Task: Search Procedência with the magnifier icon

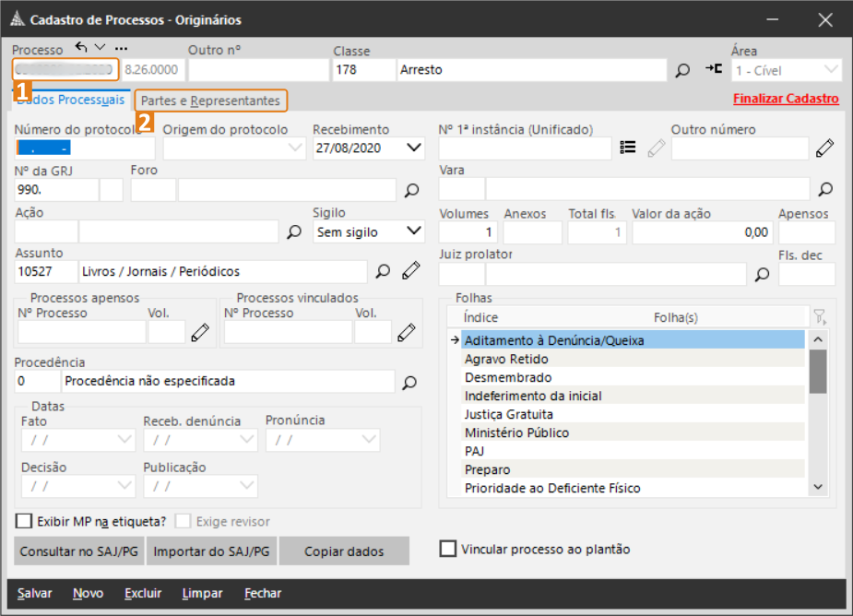Action: click(409, 383)
